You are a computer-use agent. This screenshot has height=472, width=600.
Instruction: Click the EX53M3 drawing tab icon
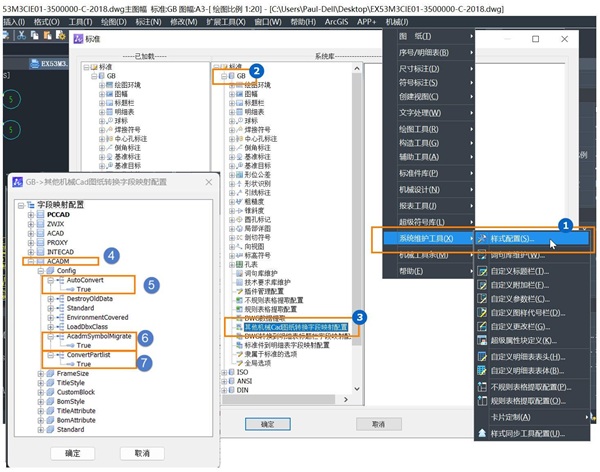click(34, 63)
